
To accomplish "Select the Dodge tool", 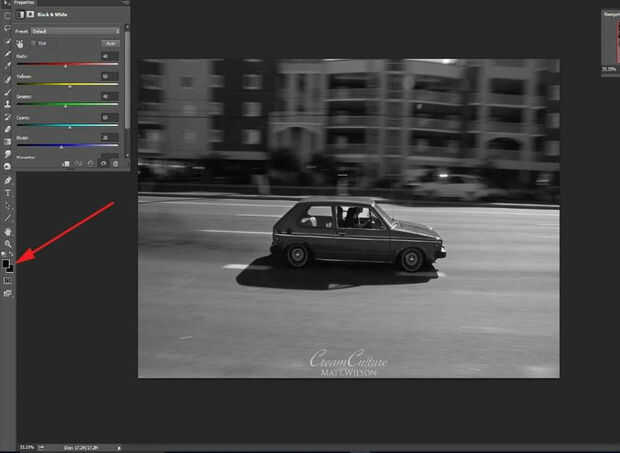I will 7,166.
